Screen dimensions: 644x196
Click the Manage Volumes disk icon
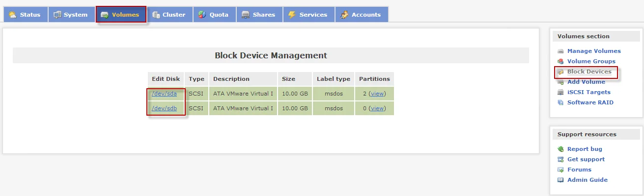click(560, 51)
